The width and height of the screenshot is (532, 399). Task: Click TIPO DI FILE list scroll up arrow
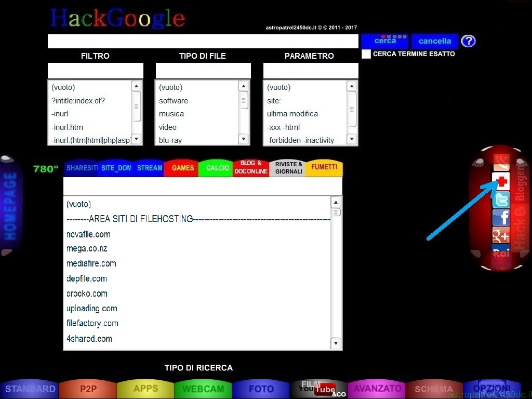[x=244, y=86]
